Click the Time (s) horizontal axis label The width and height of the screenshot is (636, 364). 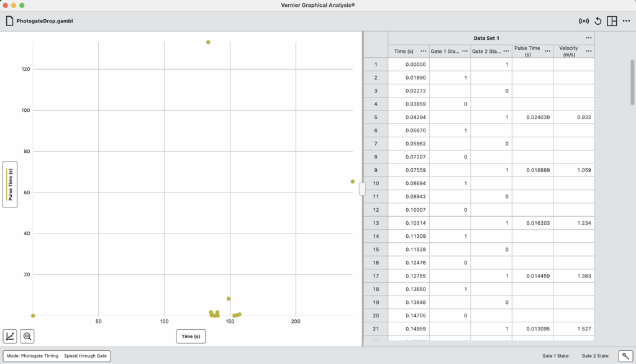click(191, 335)
